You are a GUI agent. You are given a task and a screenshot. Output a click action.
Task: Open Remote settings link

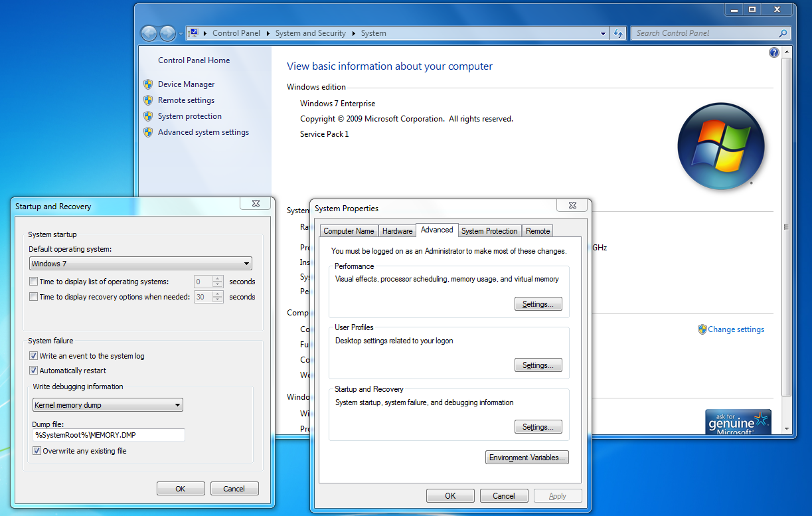pyautogui.click(x=187, y=100)
